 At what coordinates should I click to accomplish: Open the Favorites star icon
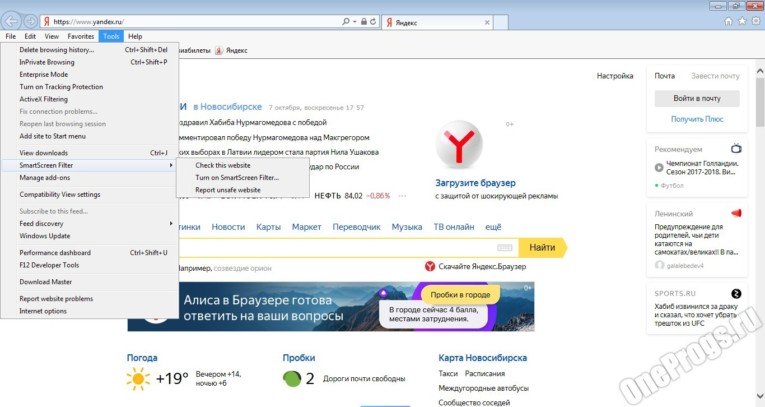coord(742,21)
